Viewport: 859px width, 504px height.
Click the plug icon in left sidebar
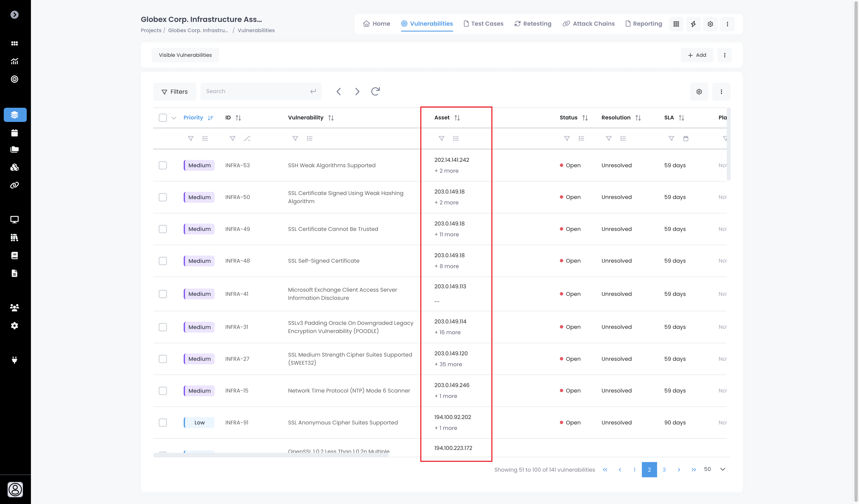(x=14, y=360)
